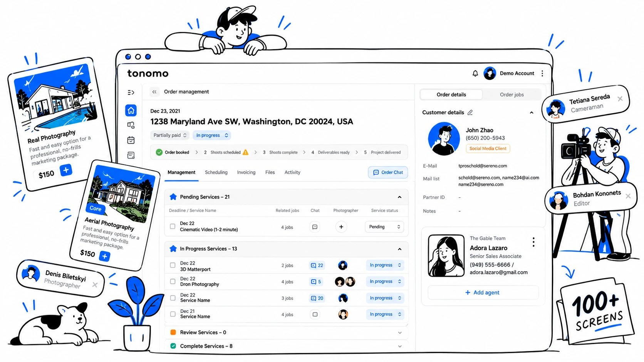Image resolution: width=644 pixels, height=362 pixels.
Task: Click the 3D Matterport photographer avatar
Action: (343, 265)
